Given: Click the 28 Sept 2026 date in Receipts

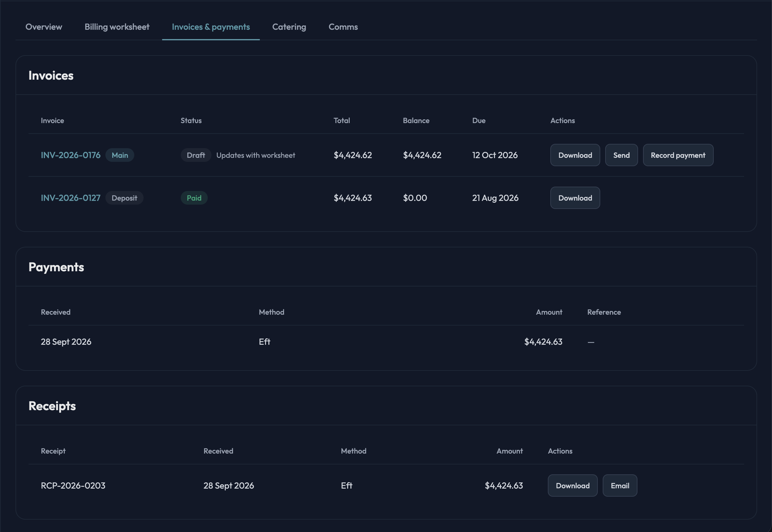Looking at the screenshot, I should pos(229,485).
